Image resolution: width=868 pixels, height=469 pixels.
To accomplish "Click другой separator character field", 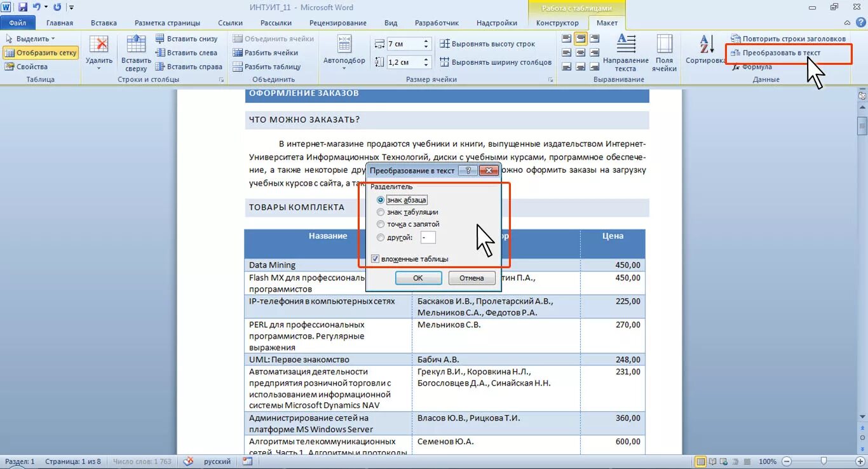I will (428, 238).
